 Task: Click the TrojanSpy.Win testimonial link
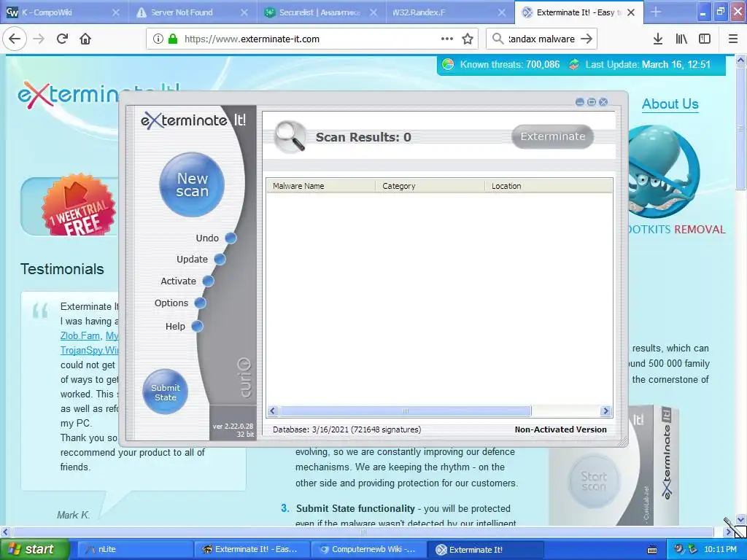(x=89, y=351)
